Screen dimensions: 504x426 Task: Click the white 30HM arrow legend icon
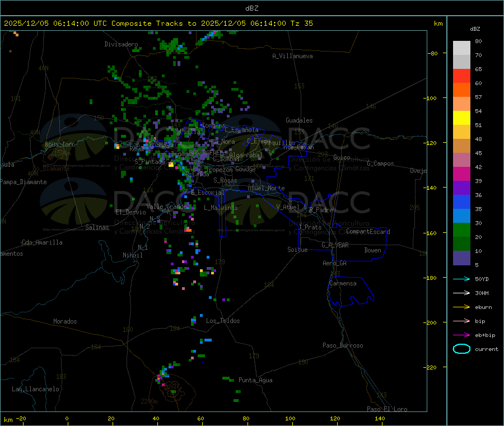click(x=461, y=293)
